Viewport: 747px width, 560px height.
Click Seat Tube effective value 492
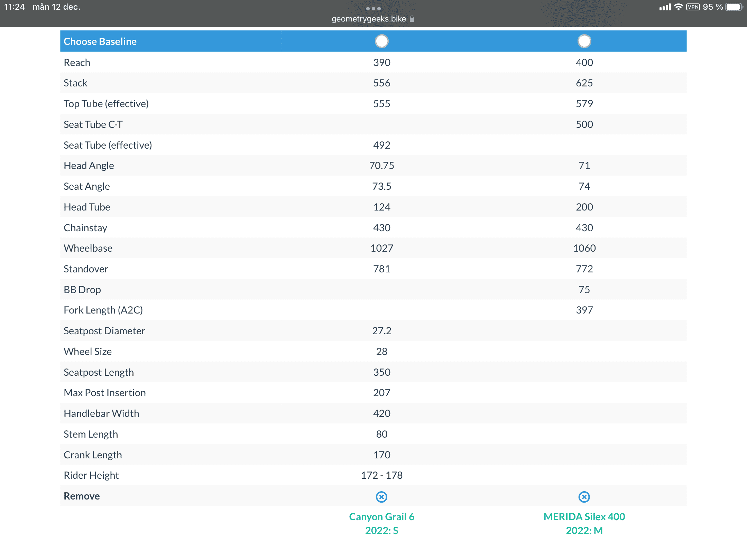[x=381, y=145]
